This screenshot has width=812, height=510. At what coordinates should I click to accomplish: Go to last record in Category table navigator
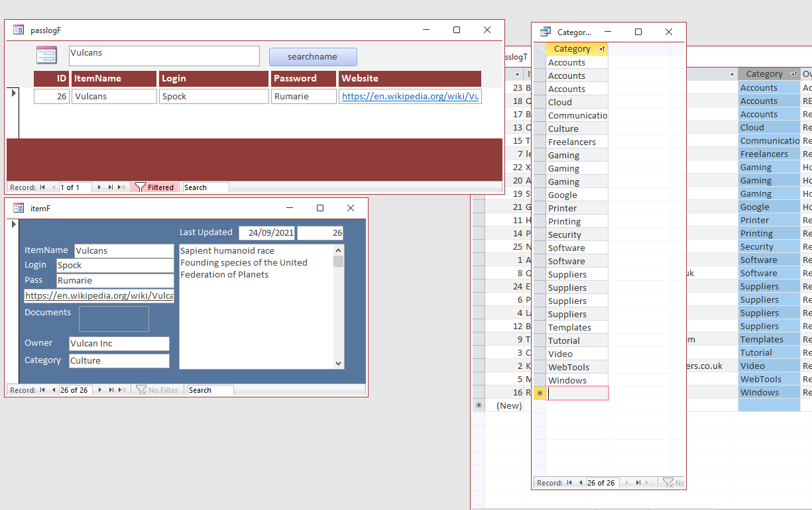click(638, 483)
